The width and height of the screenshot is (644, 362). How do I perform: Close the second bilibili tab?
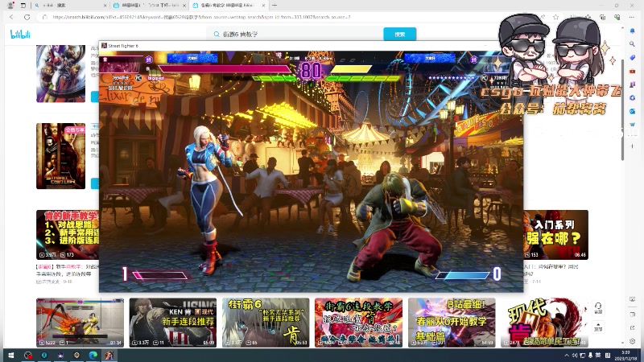[x=184, y=6]
